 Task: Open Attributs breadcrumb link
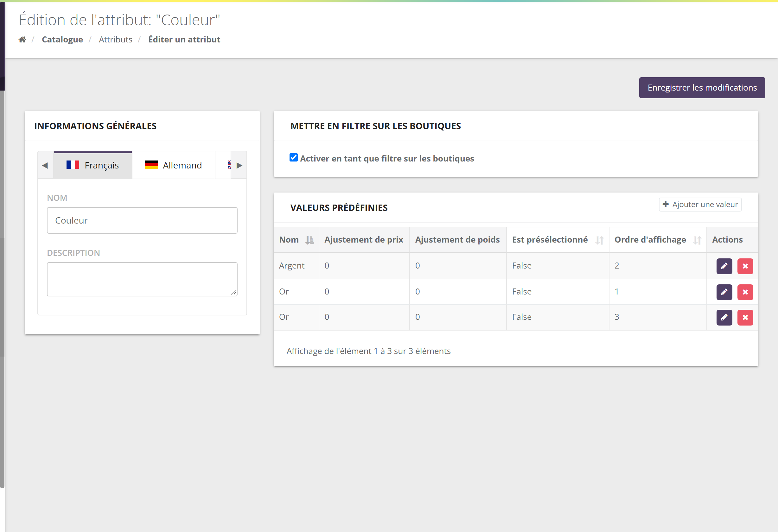[116, 40]
